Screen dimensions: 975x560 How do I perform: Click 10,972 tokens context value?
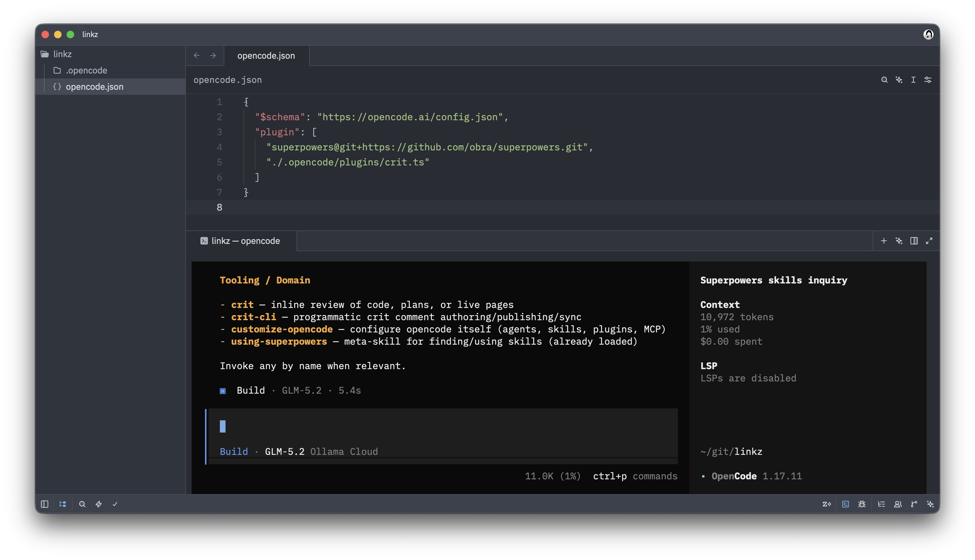737,317
